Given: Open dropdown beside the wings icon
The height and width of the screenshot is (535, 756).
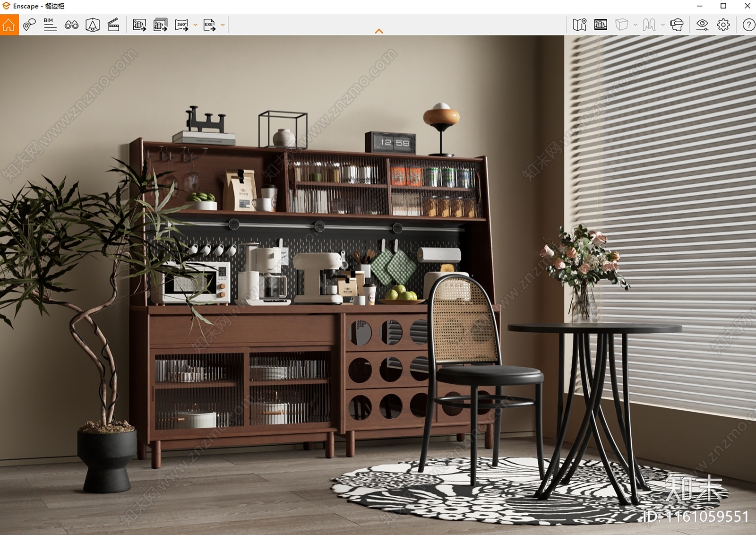Looking at the screenshot, I should point(662,25).
